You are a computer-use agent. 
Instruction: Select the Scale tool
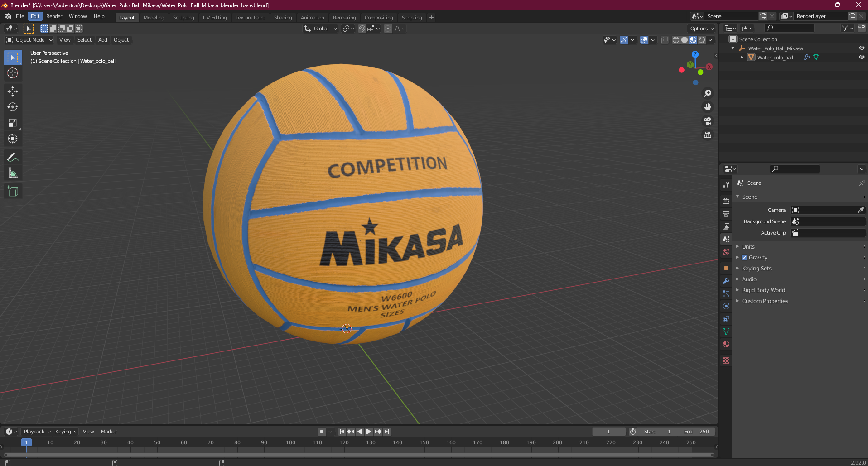pyautogui.click(x=13, y=123)
